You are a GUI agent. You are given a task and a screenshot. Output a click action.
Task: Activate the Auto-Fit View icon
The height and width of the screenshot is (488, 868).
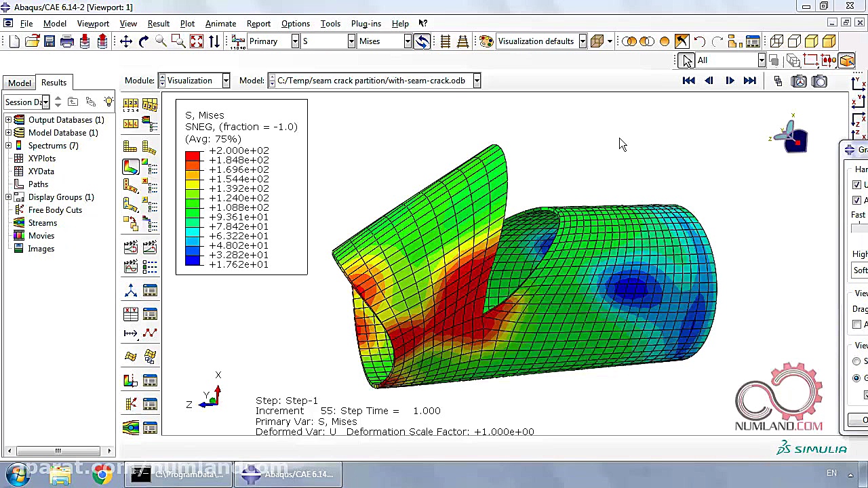pos(197,41)
